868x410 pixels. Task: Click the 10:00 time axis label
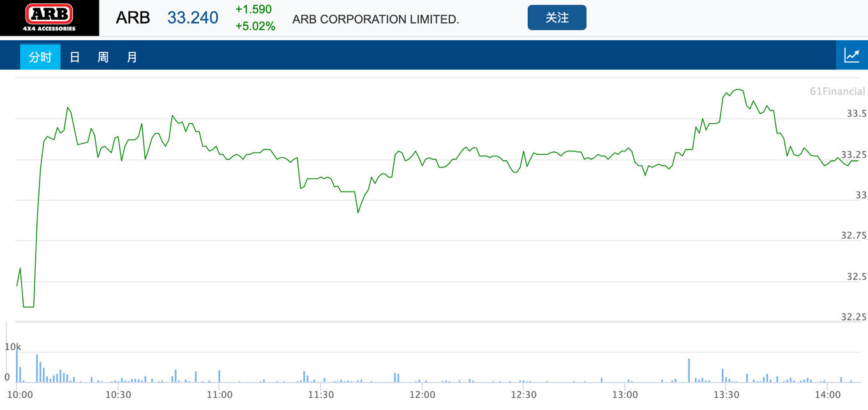coord(20,395)
